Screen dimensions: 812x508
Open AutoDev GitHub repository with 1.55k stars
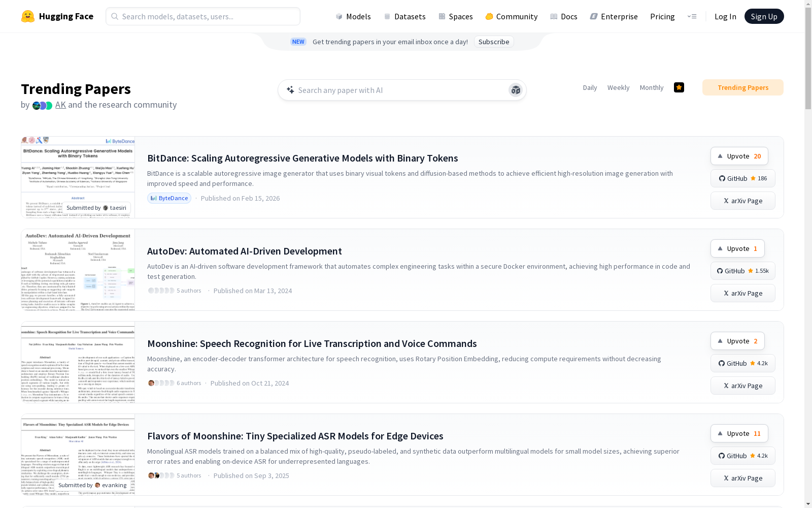coord(743,271)
